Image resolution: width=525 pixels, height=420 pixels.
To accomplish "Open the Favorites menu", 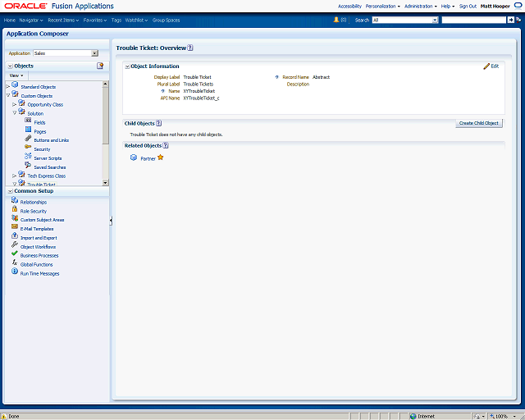I will (95, 20).
